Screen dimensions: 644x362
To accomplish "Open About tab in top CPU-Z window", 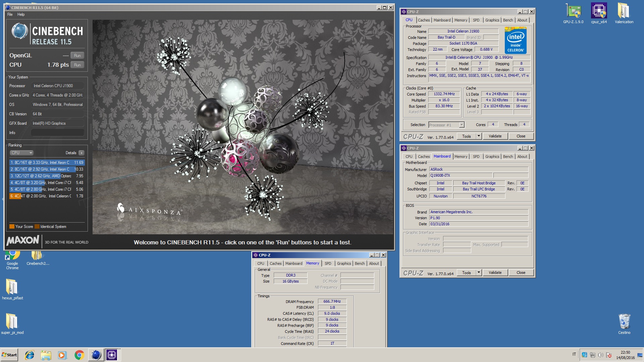I will pos(522,20).
